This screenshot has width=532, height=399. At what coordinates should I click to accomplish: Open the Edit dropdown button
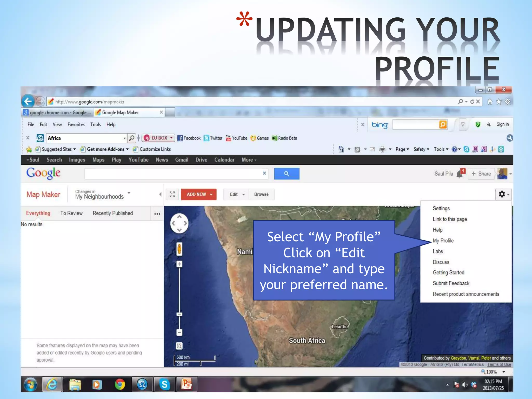pos(236,194)
